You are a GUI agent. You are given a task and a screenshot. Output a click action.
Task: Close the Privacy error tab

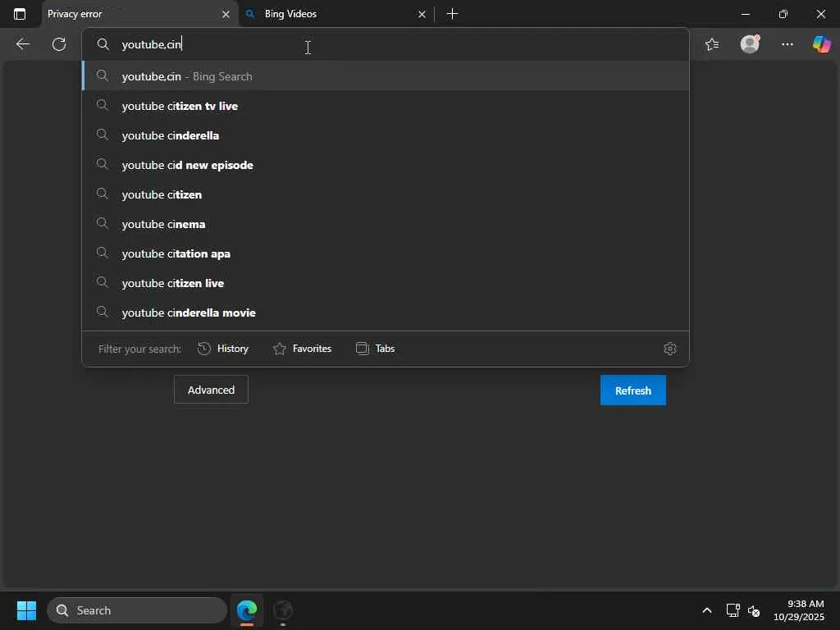pos(226,15)
